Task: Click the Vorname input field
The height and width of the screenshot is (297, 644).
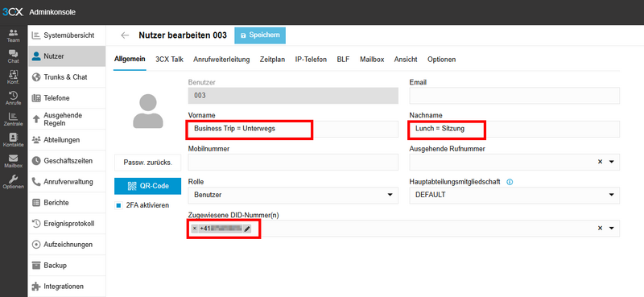Action: (293, 129)
